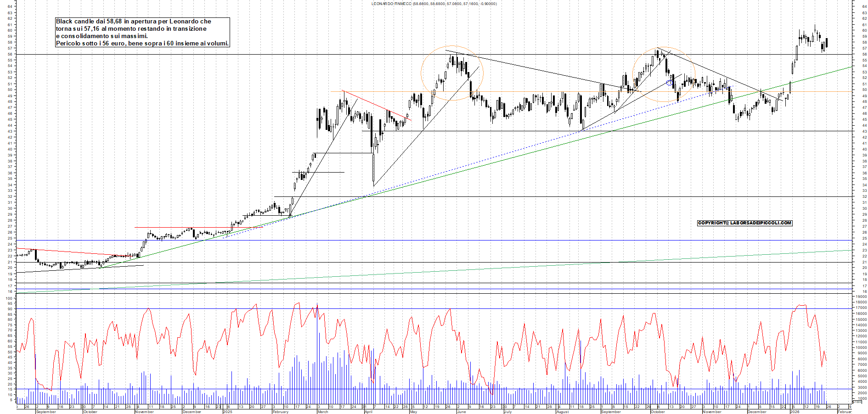868x414 pixels.
Task: Click the horizontal support line at price 43
Action: [505, 131]
